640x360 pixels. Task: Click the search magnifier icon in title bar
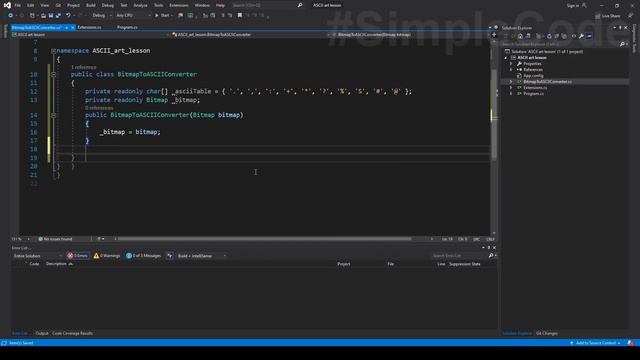coord(300,5)
